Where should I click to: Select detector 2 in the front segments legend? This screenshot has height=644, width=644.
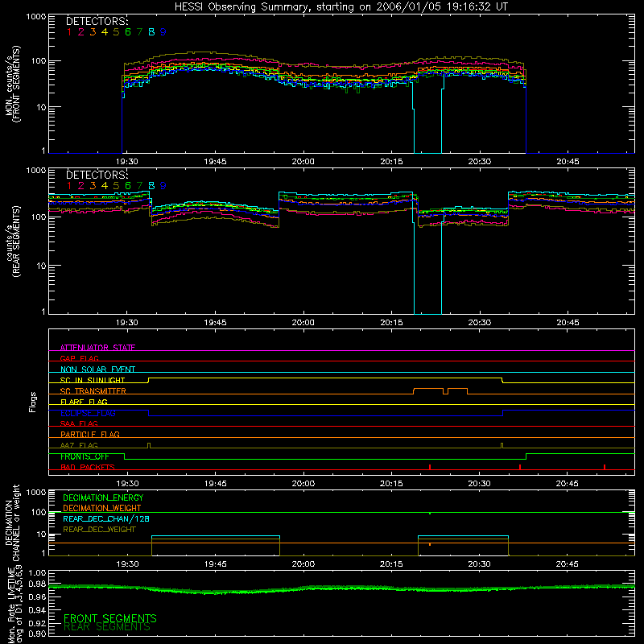pos(81,32)
